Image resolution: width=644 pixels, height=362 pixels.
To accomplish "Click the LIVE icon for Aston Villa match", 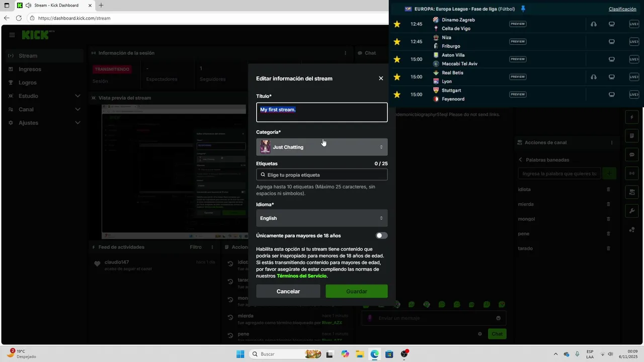I will point(634,59).
